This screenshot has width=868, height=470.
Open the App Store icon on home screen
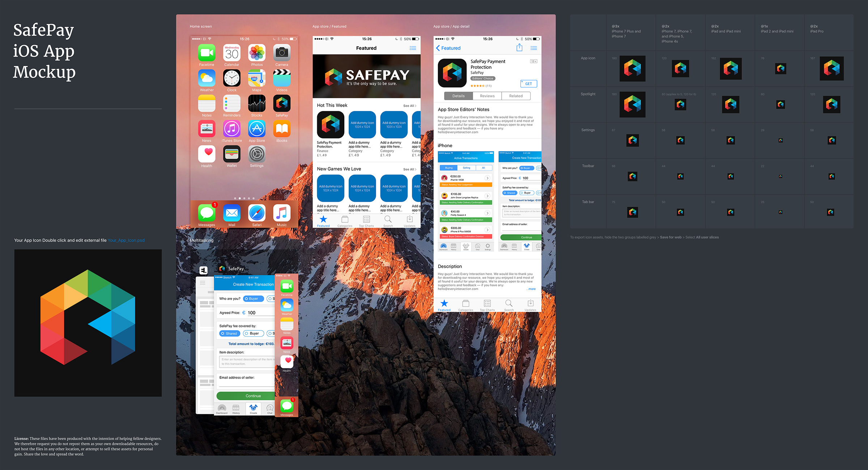coord(257,129)
